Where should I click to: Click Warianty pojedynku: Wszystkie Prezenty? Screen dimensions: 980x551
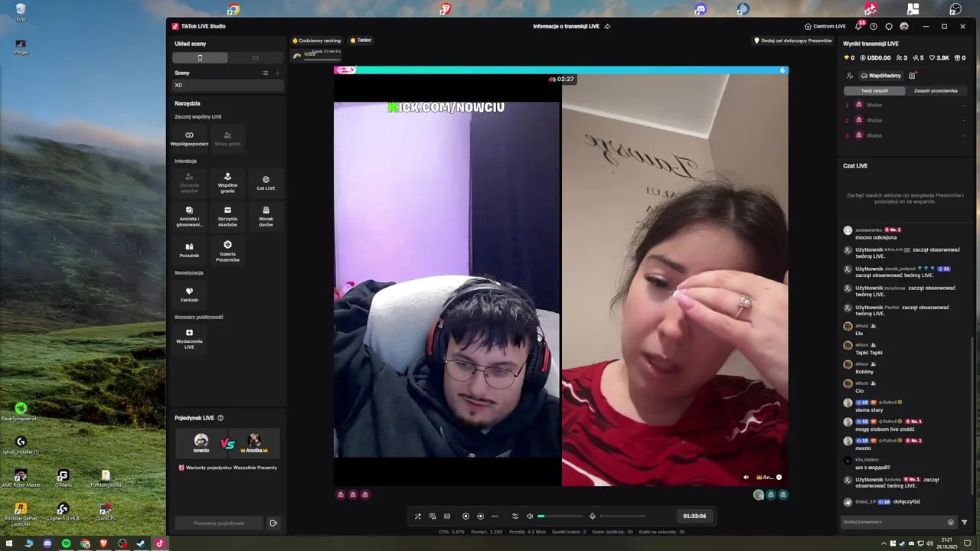pyautogui.click(x=227, y=468)
